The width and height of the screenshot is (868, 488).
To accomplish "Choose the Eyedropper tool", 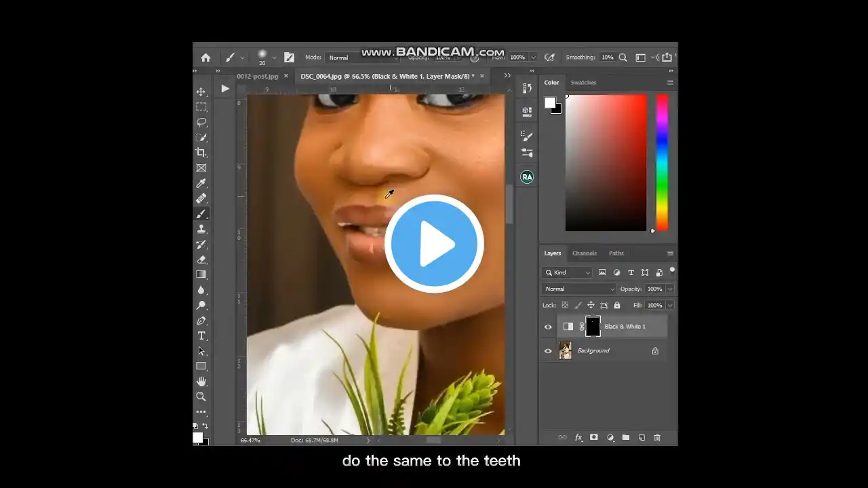I will click(201, 184).
